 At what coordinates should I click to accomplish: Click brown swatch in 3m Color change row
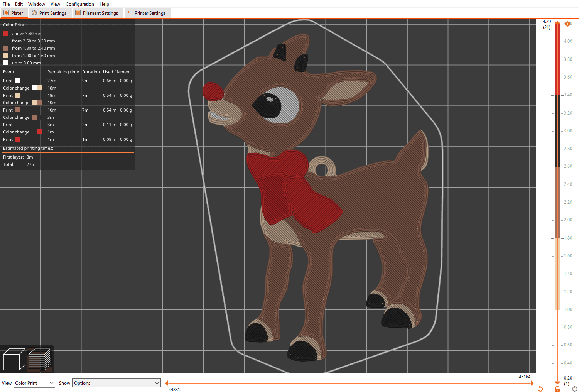pos(34,117)
